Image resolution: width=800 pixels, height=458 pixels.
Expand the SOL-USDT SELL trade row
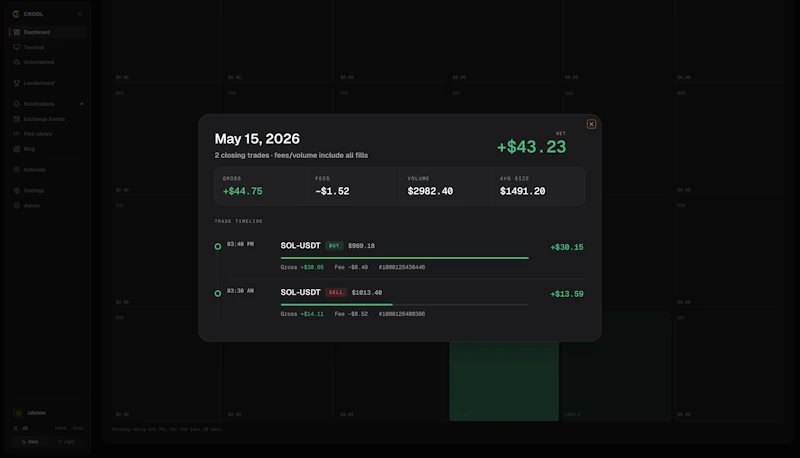[399, 303]
